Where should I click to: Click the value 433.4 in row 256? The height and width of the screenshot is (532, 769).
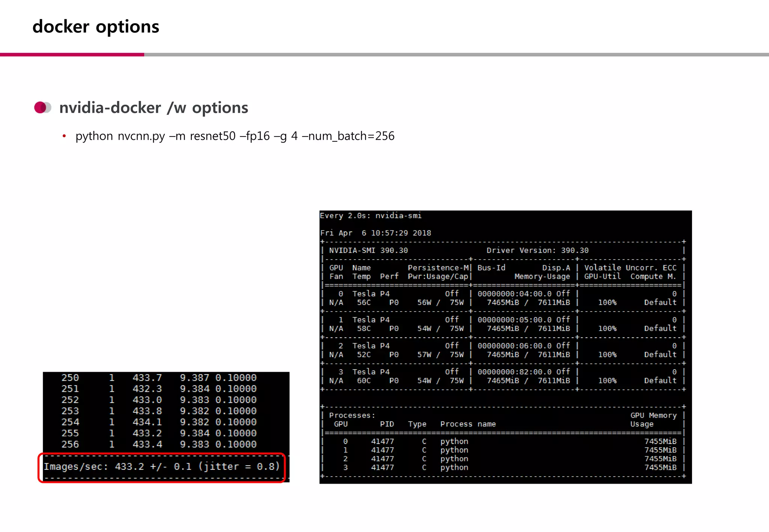point(147,444)
